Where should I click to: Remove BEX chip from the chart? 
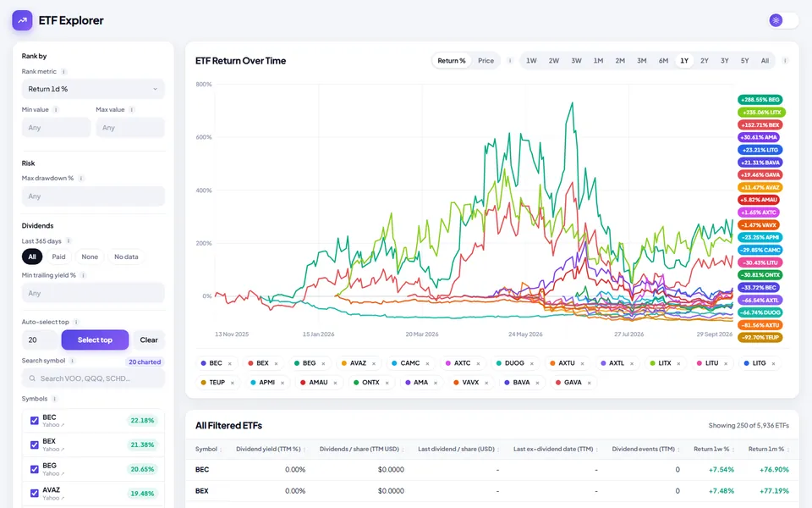(276, 364)
